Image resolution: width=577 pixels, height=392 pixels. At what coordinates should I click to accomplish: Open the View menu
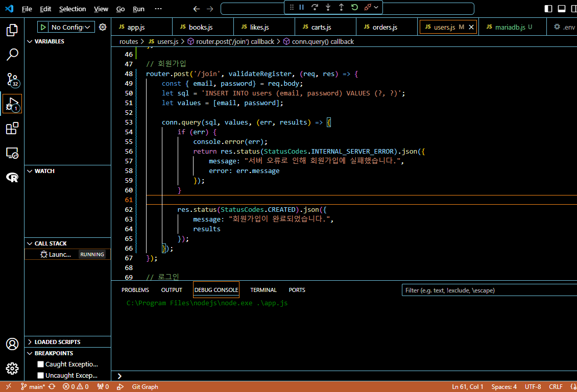click(x=101, y=9)
